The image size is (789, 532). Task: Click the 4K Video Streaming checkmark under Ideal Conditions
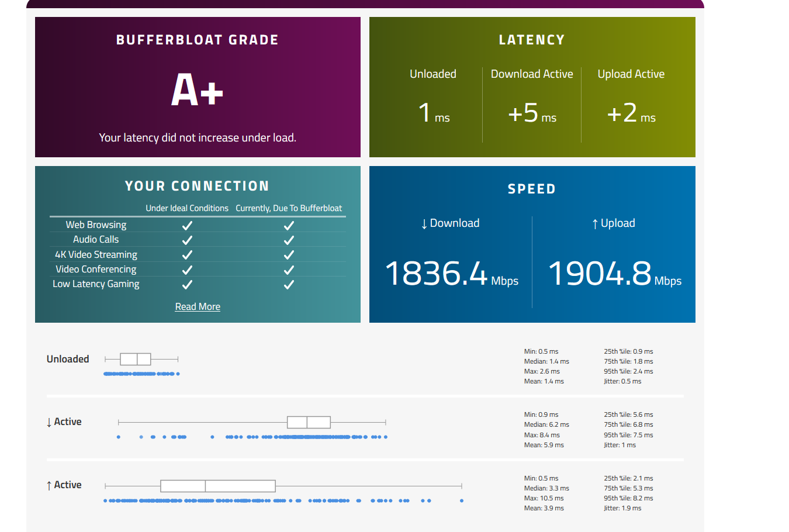187,255
